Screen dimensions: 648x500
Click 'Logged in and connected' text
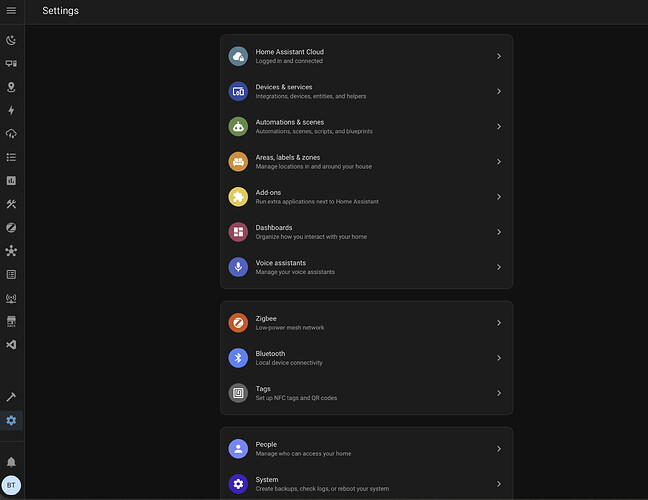pyautogui.click(x=289, y=61)
